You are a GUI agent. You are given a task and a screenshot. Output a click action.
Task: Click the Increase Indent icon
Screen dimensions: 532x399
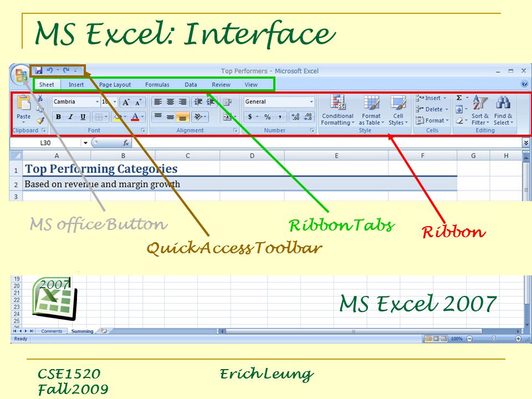coord(211,101)
